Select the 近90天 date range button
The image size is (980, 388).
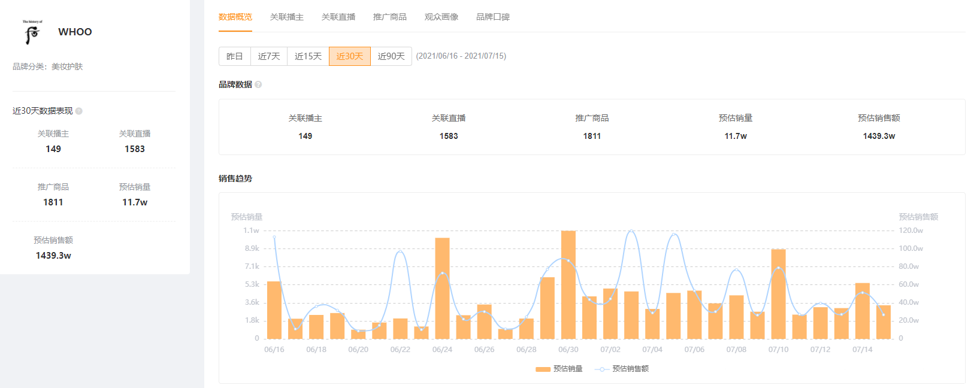tap(391, 56)
